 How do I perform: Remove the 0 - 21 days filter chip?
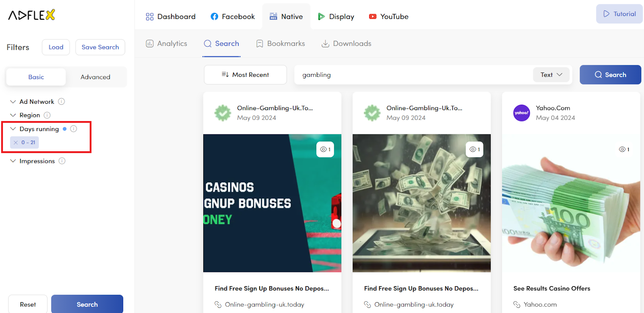[x=16, y=142]
